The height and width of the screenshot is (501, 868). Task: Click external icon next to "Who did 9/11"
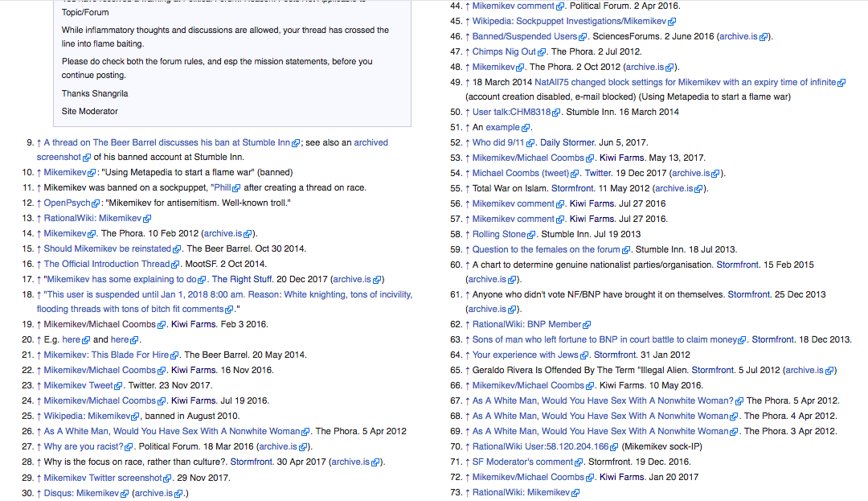[530, 143]
